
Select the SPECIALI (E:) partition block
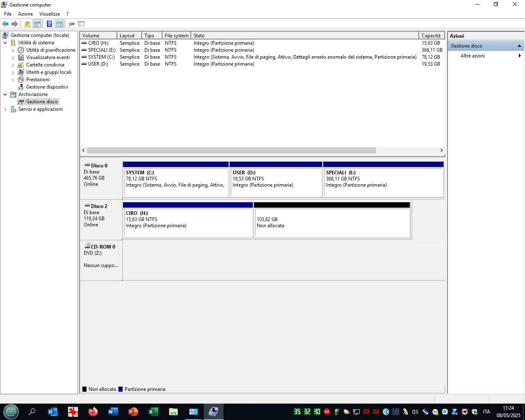coord(383,179)
